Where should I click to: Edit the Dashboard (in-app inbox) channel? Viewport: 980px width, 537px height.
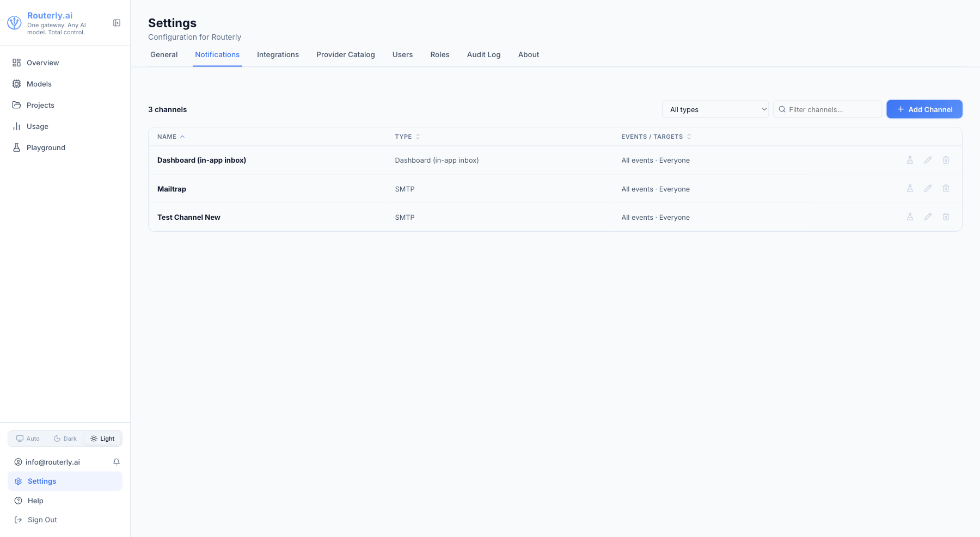pyautogui.click(x=928, y=160)
